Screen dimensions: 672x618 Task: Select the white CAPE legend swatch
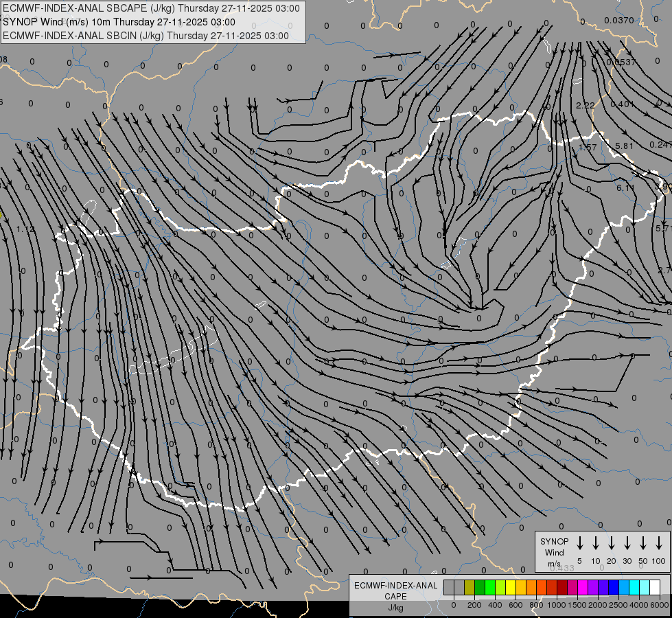[655, 587]
